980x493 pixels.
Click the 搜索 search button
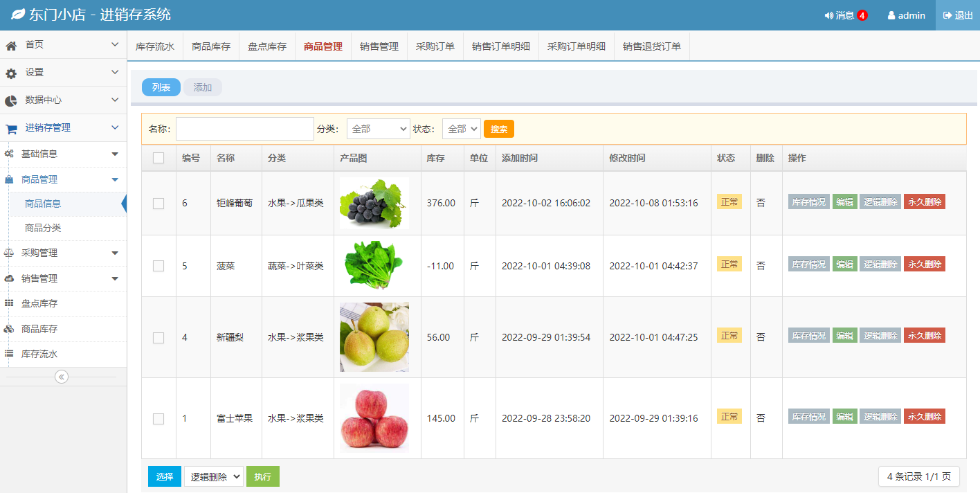click(x=498, y=128)
